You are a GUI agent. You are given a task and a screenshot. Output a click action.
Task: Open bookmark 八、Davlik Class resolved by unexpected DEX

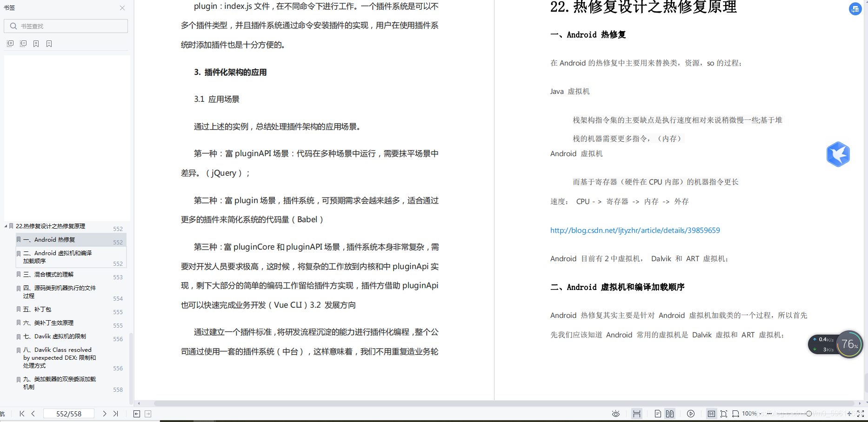[60, 358]
